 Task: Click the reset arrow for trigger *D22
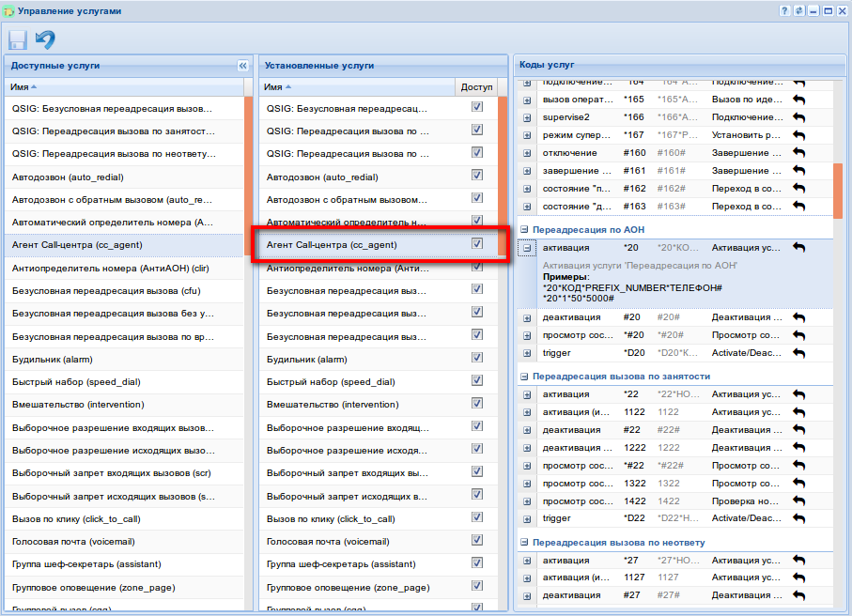click(x=799, y=518)
